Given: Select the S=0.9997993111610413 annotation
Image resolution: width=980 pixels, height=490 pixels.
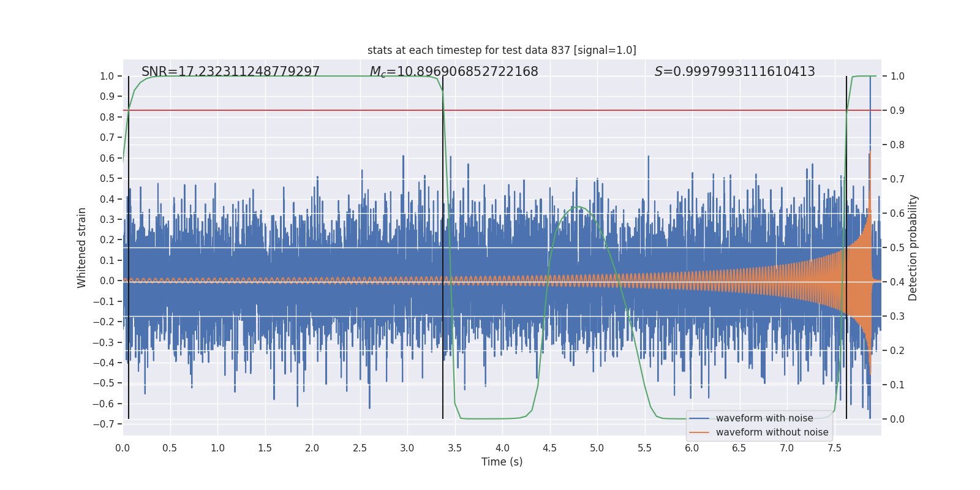Looking at the screenshot, I should click(x=735, y=72).
